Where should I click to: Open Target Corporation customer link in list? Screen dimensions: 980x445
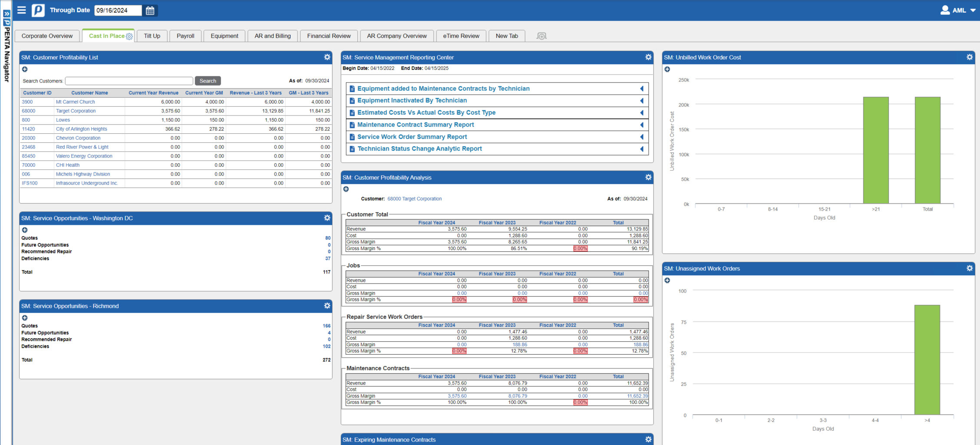tap(76, 111)
